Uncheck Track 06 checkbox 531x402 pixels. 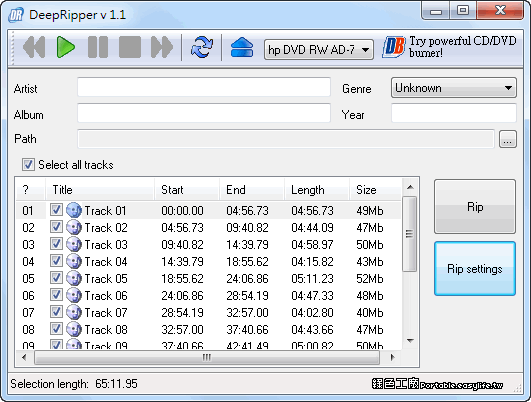56,295
